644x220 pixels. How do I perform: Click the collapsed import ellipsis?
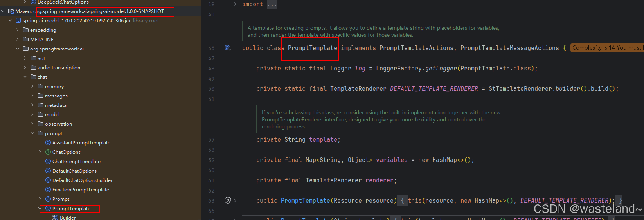point(272,4)
